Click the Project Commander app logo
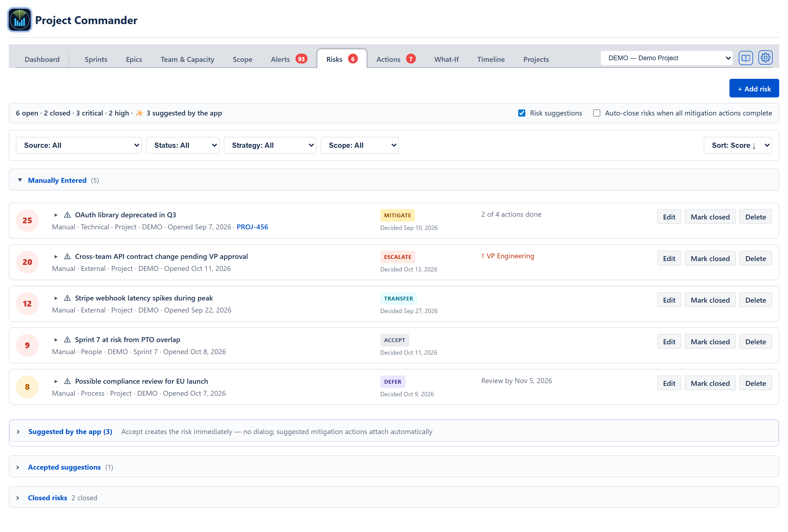Screen dimensions: 788x532 coord(20,20)
